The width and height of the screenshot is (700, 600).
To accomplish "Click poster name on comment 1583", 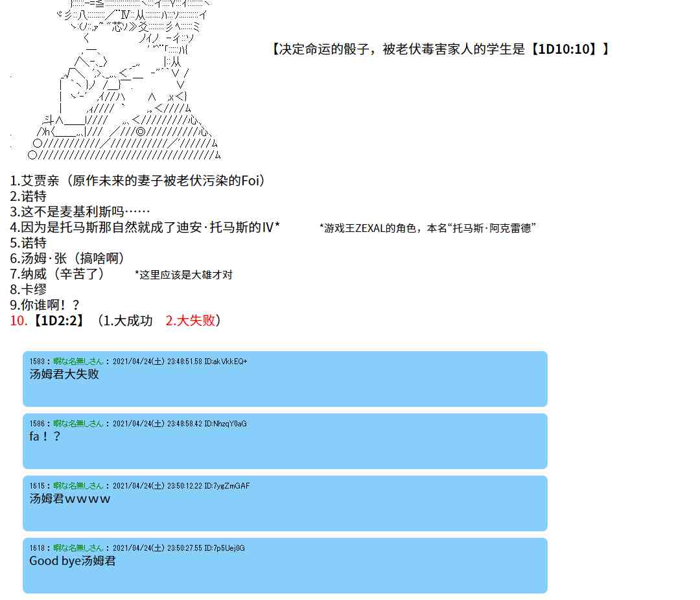I will [78, 361].
